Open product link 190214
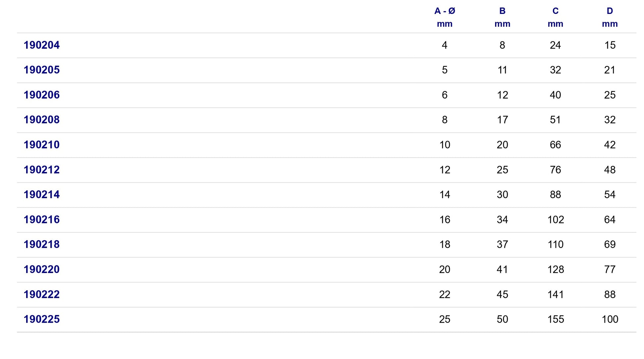Screen dimensions: 644x359 click(x=42, y=195)
